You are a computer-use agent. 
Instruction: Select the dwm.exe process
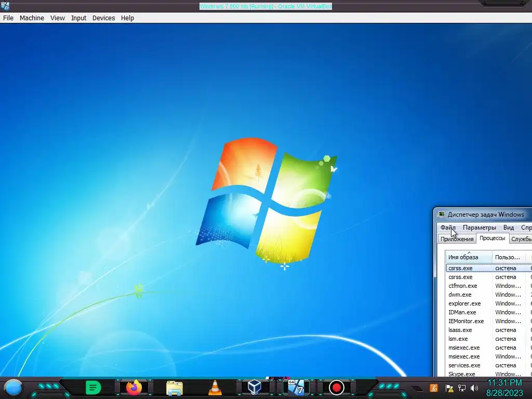click(x=489, y=295)
